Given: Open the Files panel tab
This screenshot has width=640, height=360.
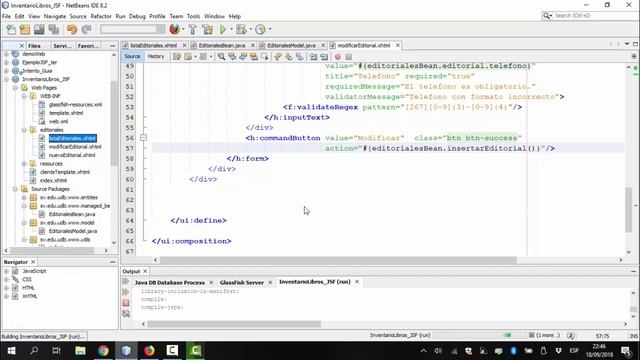Looking at the screenshot, I should 34,46.
